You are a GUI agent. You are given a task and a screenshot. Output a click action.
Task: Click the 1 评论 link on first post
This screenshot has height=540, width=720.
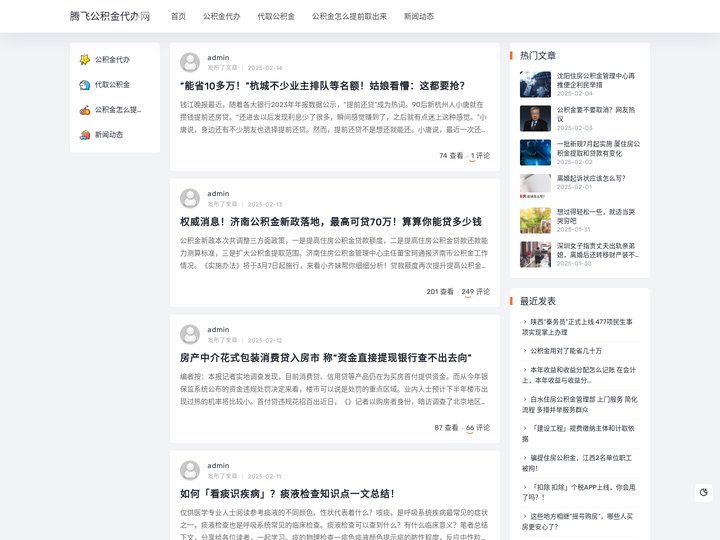[480, 156]
